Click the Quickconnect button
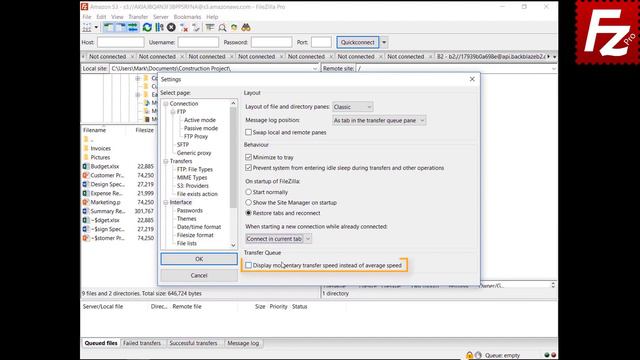The image size is (640, 360). click(x=358, y=42)
